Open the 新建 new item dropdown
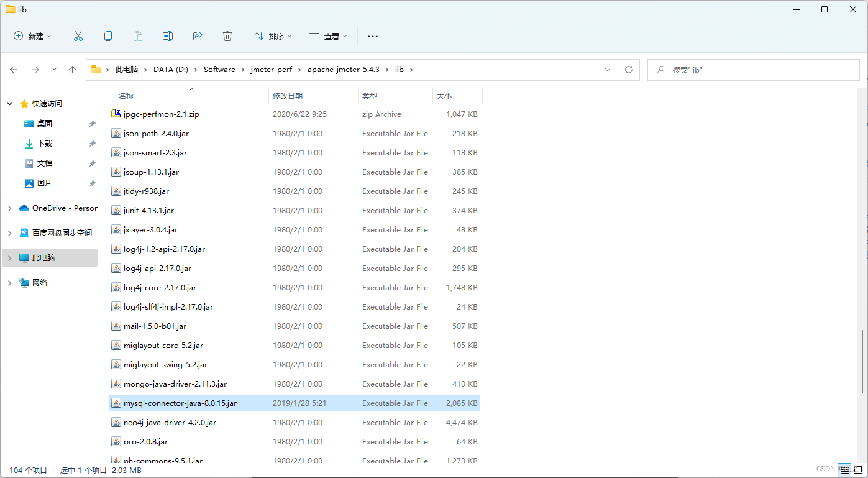The width and height of the screenshot is (868, 478). coord(33,36)
